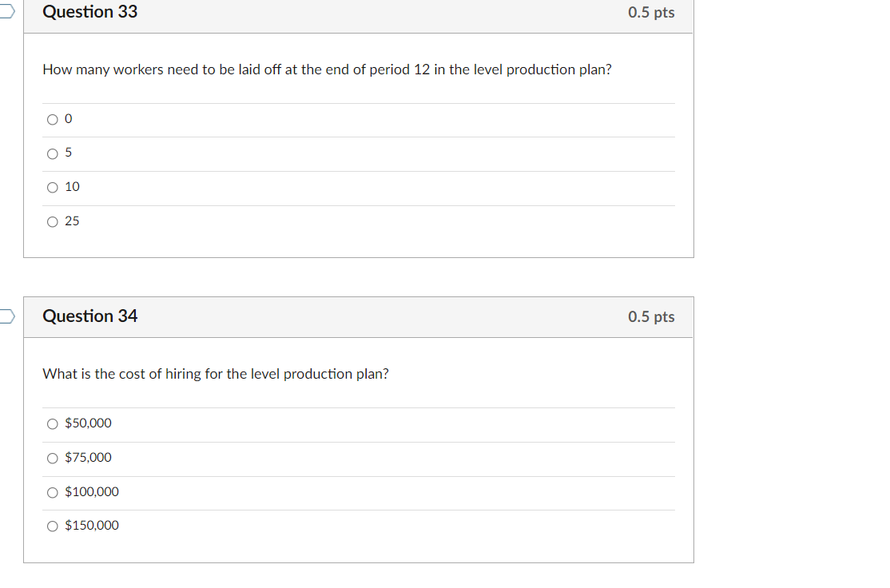Select the $150,000 answer radio button
Screen dimensions: 890x588
[53, 526]
